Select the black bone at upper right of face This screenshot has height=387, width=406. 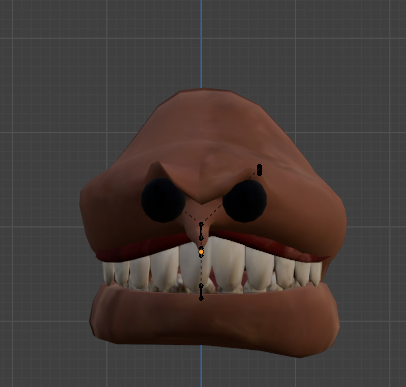click(x=260, y=170)
